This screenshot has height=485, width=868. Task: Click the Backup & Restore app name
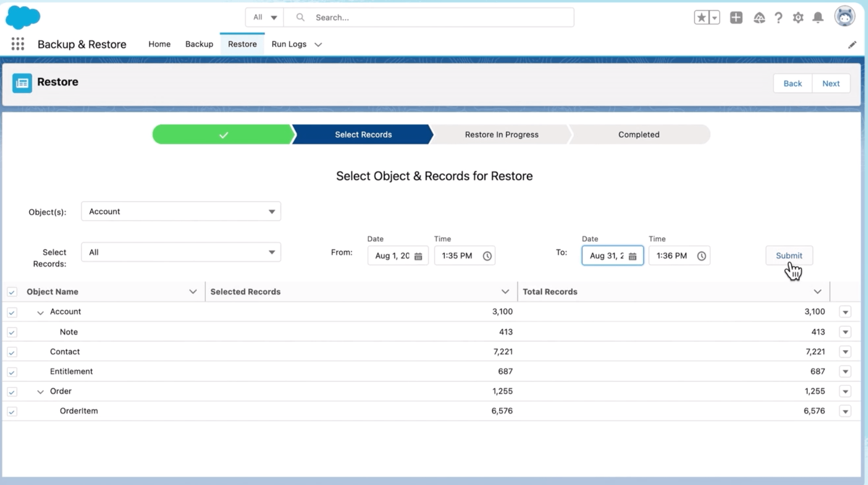[82, 44]
